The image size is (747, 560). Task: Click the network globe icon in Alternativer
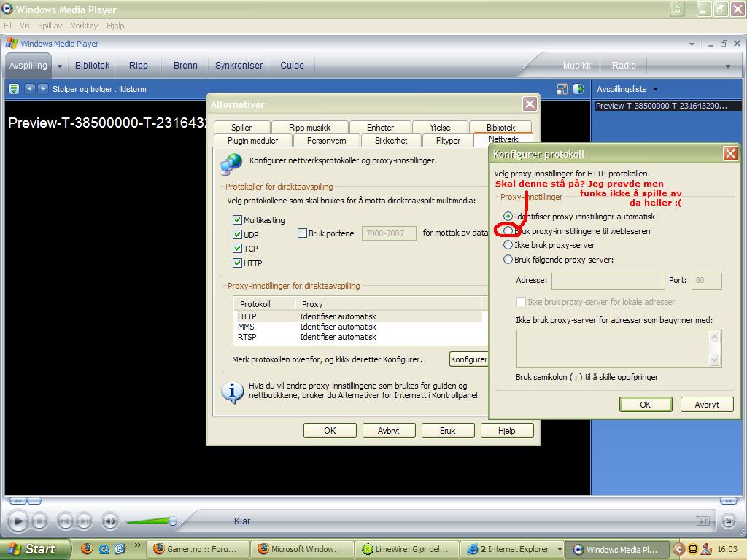click(x=231, y=164)
